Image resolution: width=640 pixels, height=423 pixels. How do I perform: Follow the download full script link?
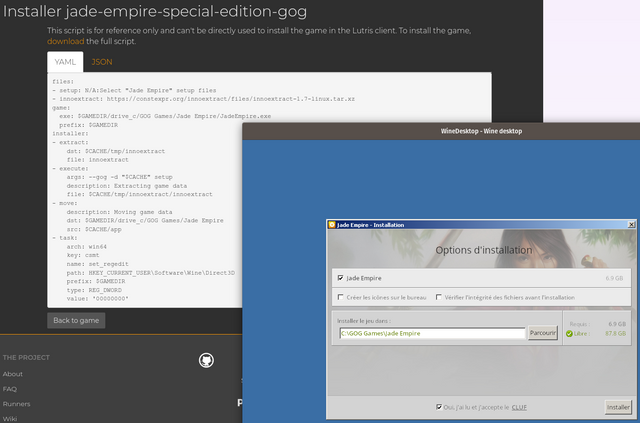pyautogui.click(x=65, y=42)
